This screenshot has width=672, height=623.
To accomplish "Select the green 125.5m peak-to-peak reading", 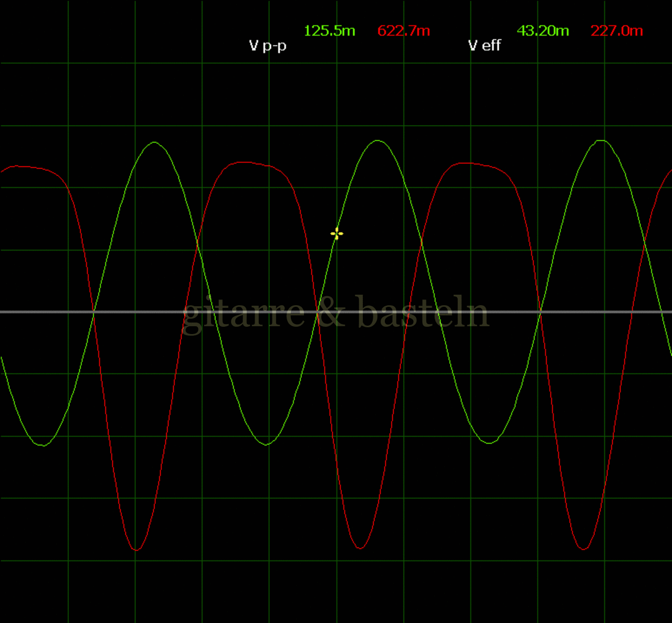I will click(330, 31).
